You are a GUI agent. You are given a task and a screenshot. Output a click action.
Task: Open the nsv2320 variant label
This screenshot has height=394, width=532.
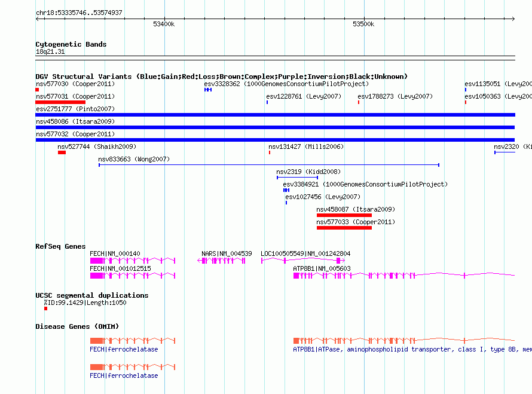coord(513,146)
